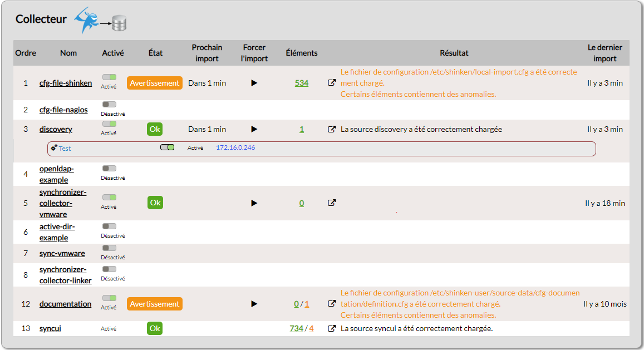Open cfg-file-shinken result details icon

coord(332,83)
